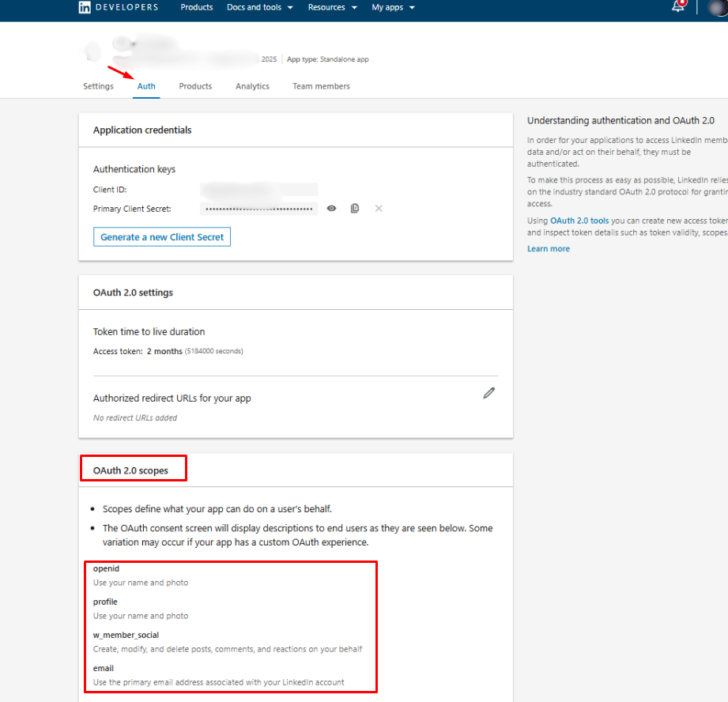
Task: Open the OAuth 2.0 tools link
Action: 579,221
